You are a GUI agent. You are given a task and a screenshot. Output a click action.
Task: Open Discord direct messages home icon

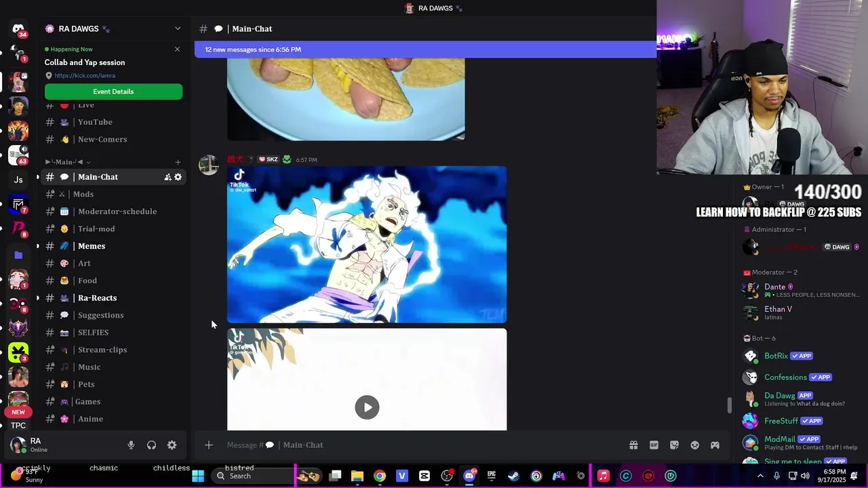[18, 28]
